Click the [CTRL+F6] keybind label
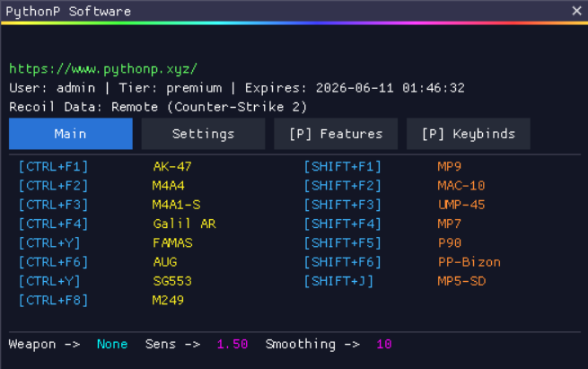 54,262
